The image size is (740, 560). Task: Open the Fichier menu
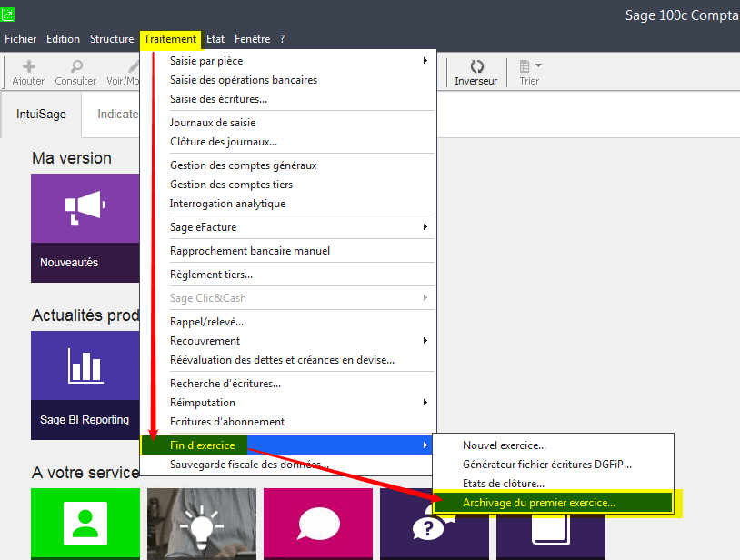point(21,39)
